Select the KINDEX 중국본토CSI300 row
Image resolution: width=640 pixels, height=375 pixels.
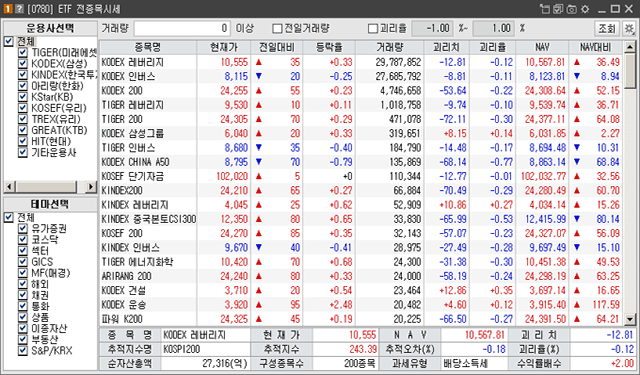361,219
